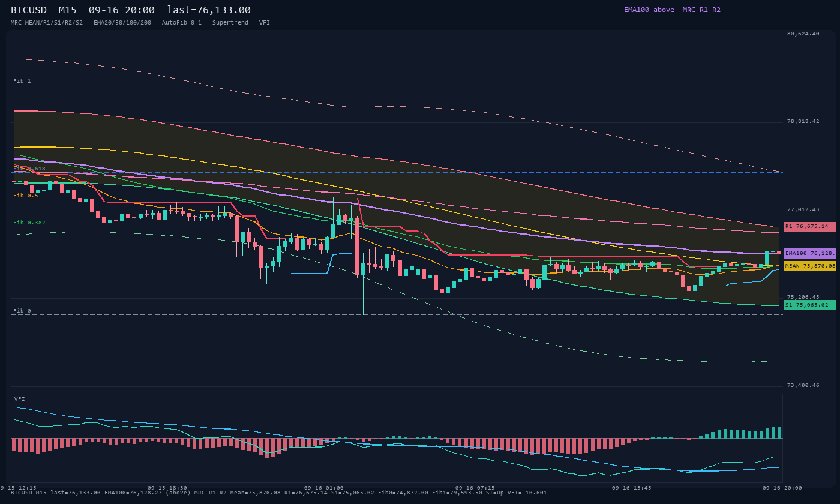Select the AutoFib 0-1 legend label
840x504 pixels.
coord(182,22)
